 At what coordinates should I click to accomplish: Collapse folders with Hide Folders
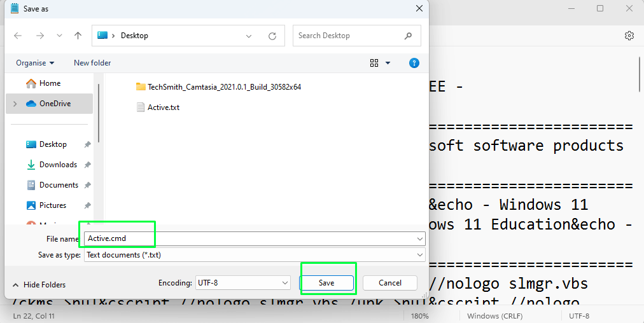39,285
